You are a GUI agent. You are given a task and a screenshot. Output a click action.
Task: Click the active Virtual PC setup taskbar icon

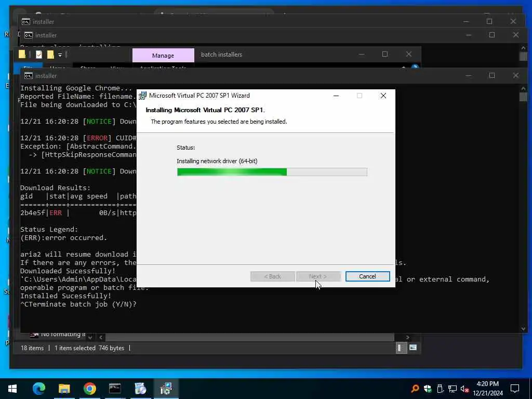coord(166,389)
